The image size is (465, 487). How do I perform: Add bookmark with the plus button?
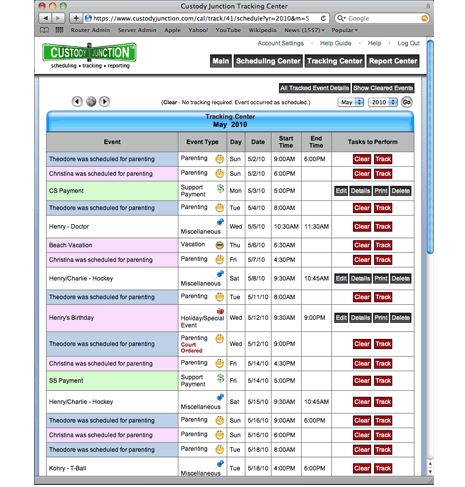(76, 18)
